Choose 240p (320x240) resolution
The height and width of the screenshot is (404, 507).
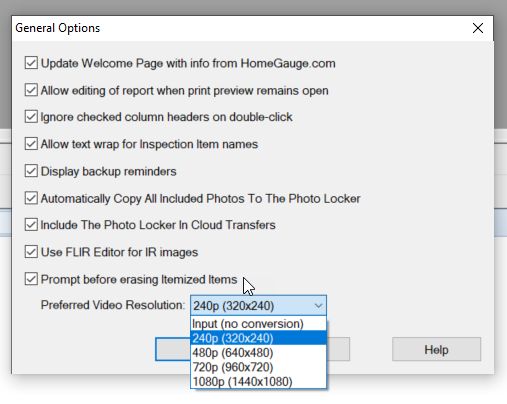pyautogui.click(x=258, y=338)
